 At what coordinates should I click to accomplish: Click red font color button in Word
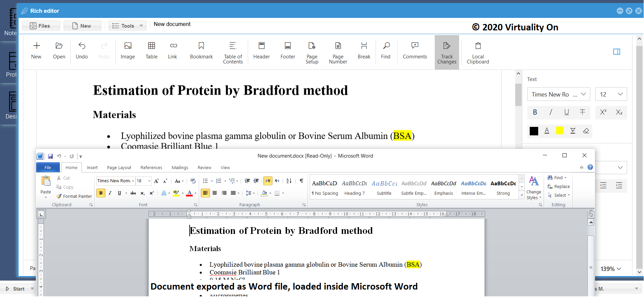(x=189, y=193)
